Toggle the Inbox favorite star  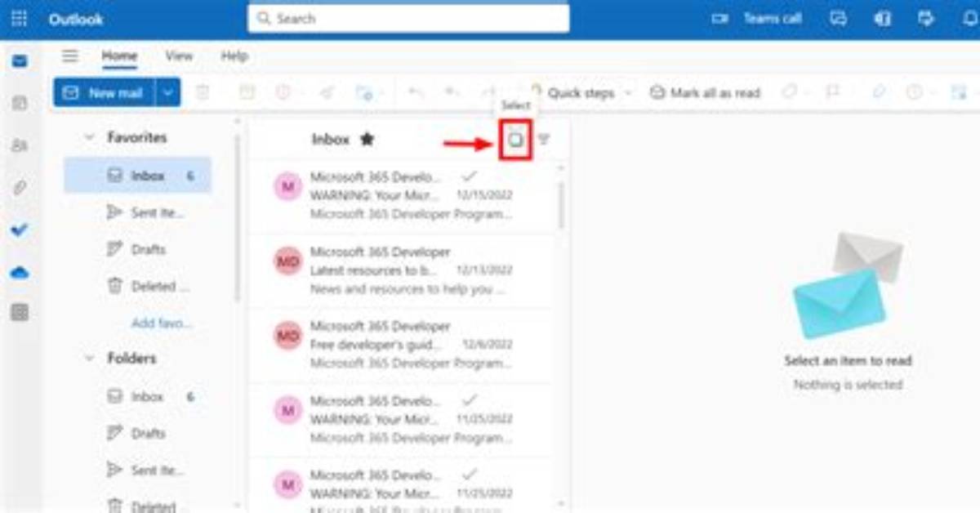pos(367,140)
